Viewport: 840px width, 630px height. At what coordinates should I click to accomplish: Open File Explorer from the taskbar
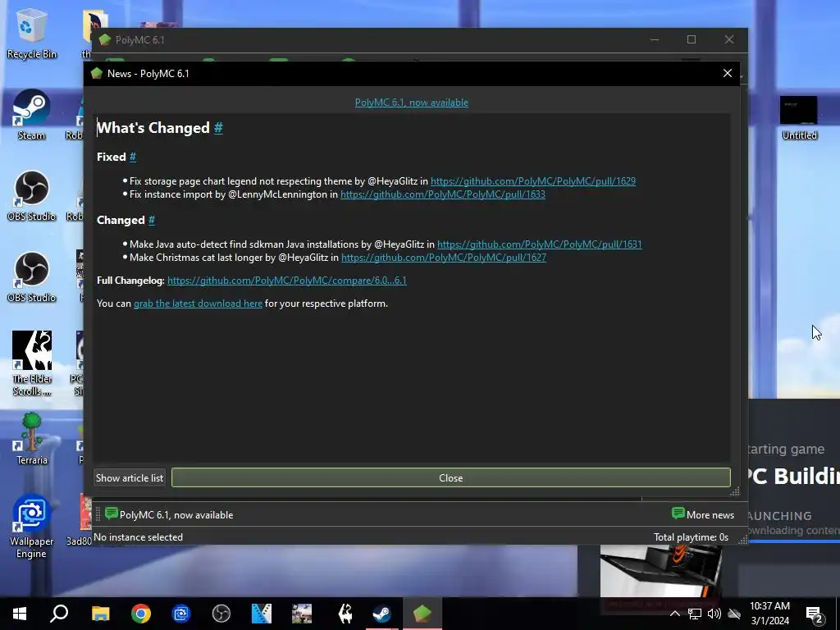pyautogui.click(x=100, y=614)
